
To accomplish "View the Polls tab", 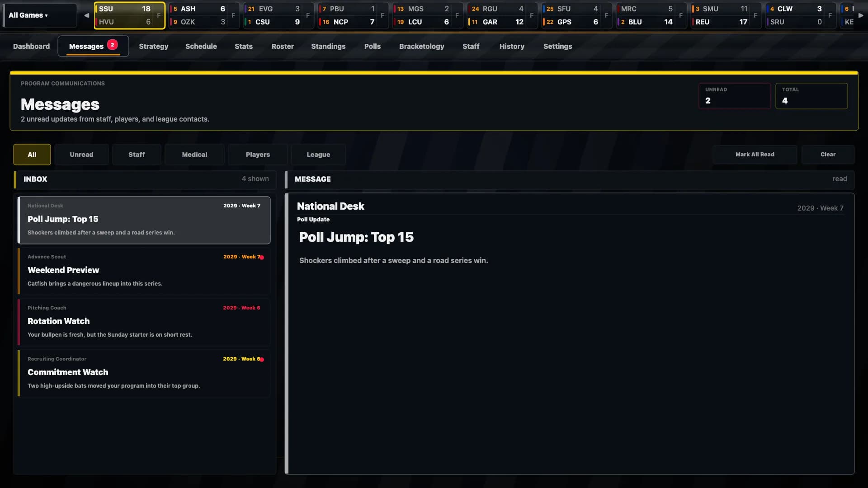I will [373, 46].
